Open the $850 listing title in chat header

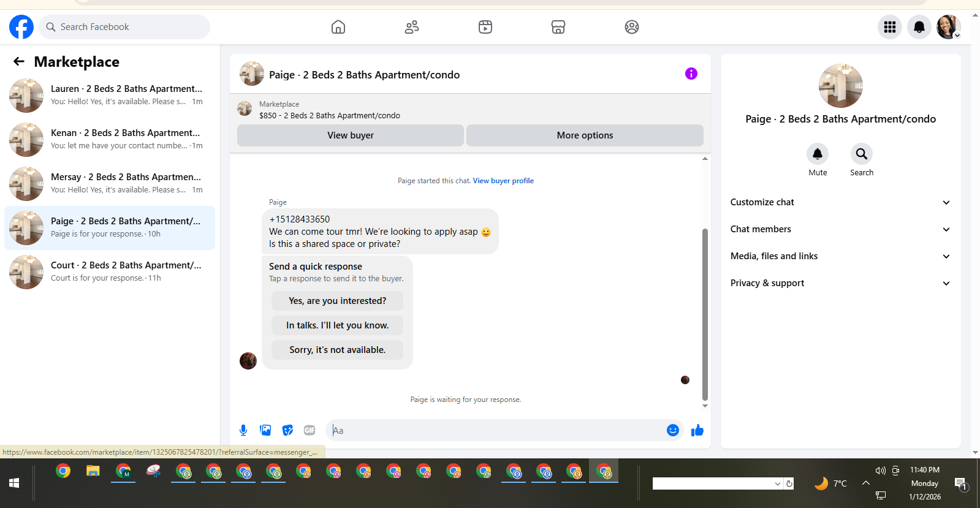click(x=330, y=115)
